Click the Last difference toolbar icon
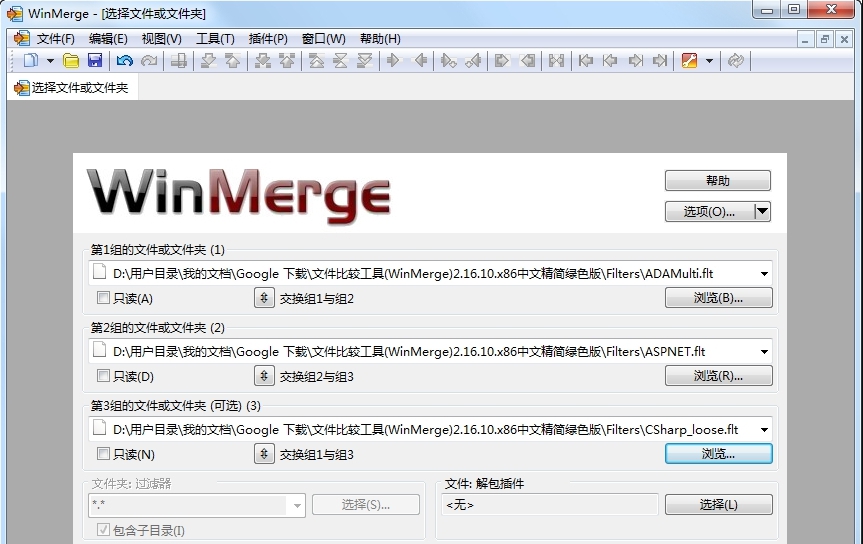This screenshot has height=544, width=863. [364, 61]
